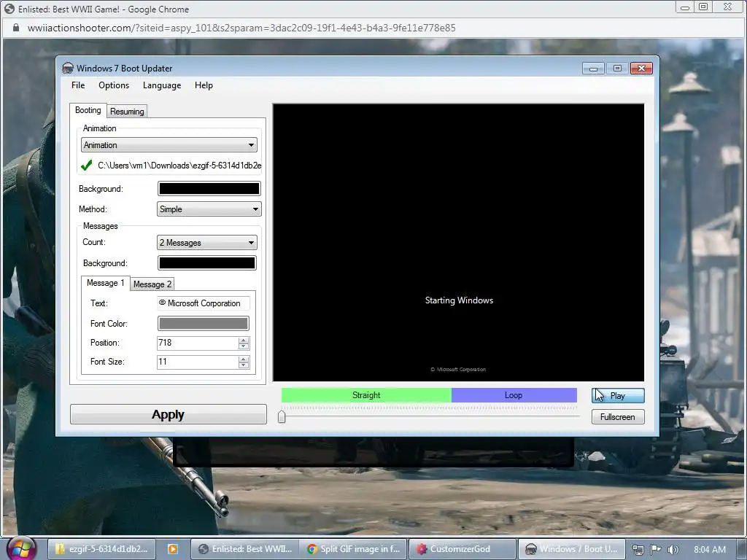Decrease the Position value with down arrow

coord(244,346)
